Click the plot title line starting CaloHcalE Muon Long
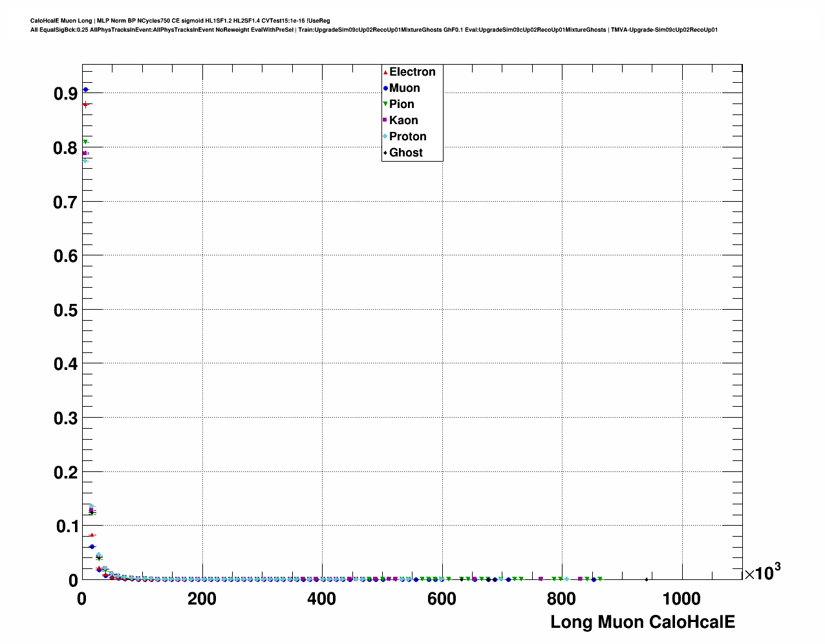Screen dimensions: 825x644 pos(180,21)
